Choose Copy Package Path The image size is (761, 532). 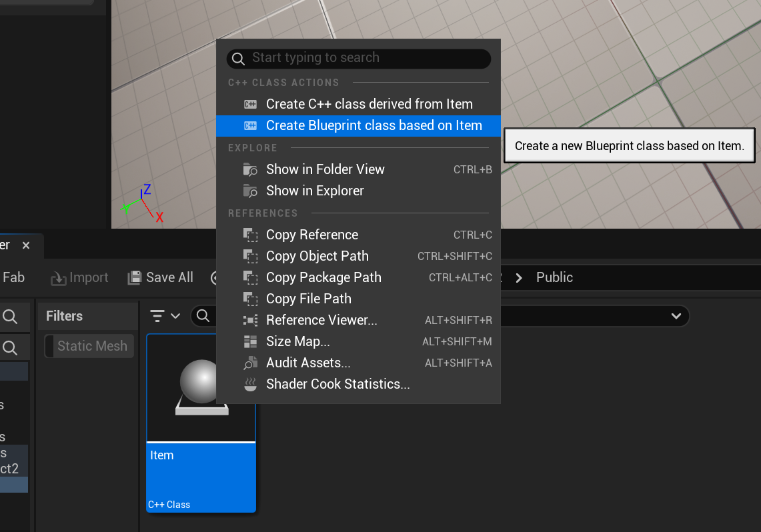pos(358,277)
